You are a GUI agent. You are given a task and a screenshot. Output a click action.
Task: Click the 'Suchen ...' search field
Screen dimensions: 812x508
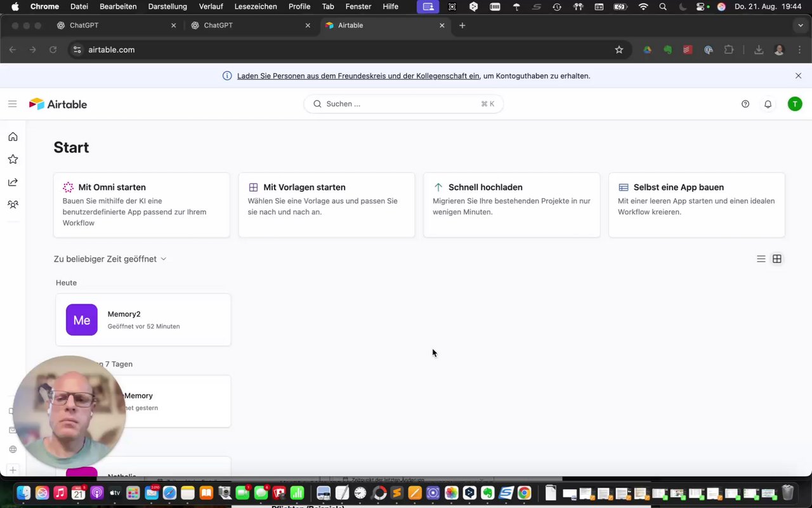click(403, 104)
